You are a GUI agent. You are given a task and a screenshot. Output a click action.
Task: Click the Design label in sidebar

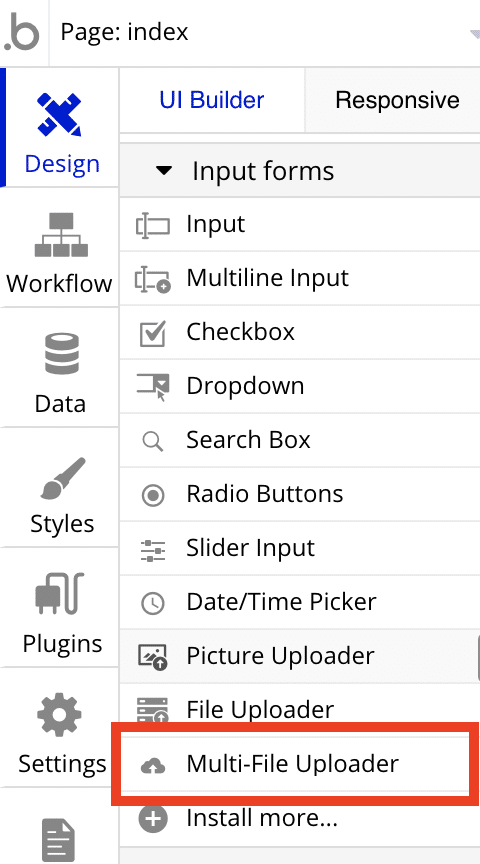click(62, 165)
